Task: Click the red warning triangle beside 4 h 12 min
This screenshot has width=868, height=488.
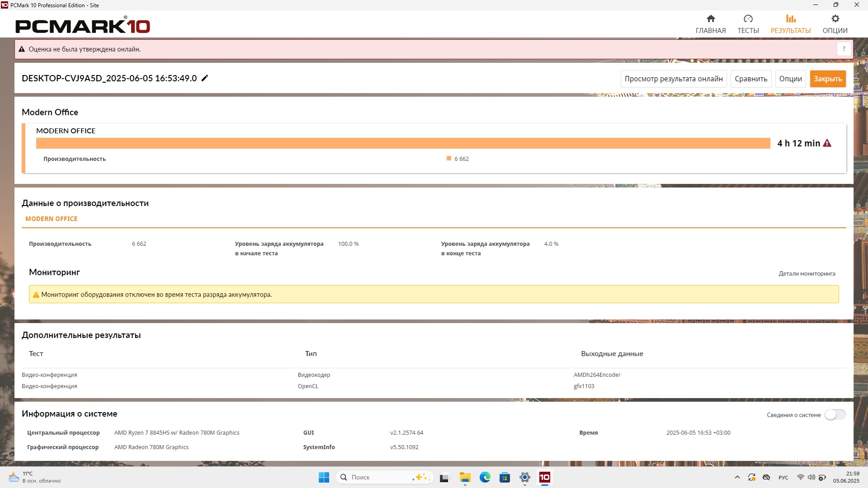Action: point(827,143)
